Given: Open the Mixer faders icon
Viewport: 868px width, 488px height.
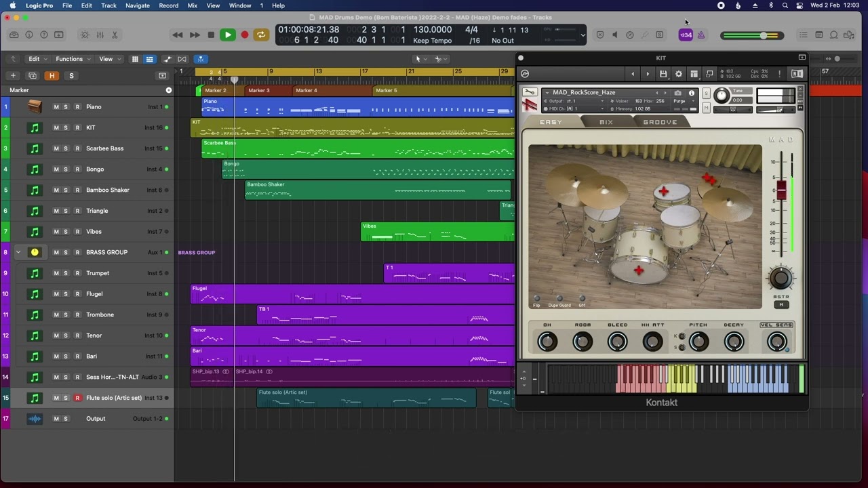Looking at the screenshot, I should point(100,35).
